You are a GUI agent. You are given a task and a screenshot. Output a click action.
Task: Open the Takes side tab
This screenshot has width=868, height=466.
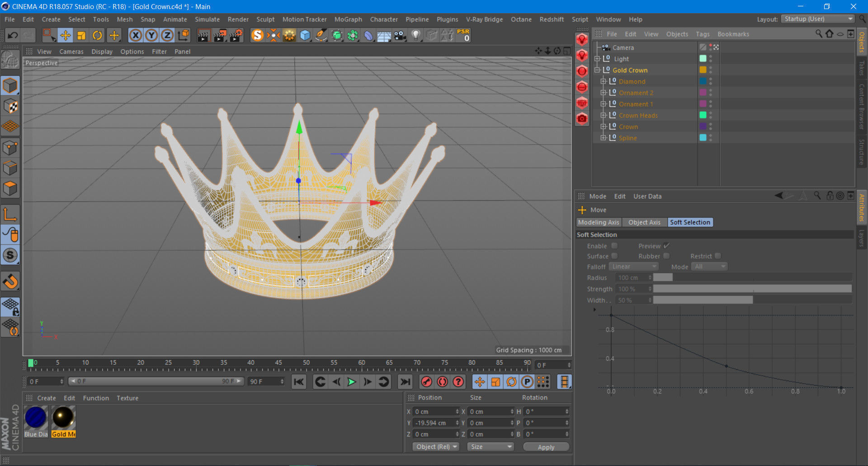click(x=862, y=68)
